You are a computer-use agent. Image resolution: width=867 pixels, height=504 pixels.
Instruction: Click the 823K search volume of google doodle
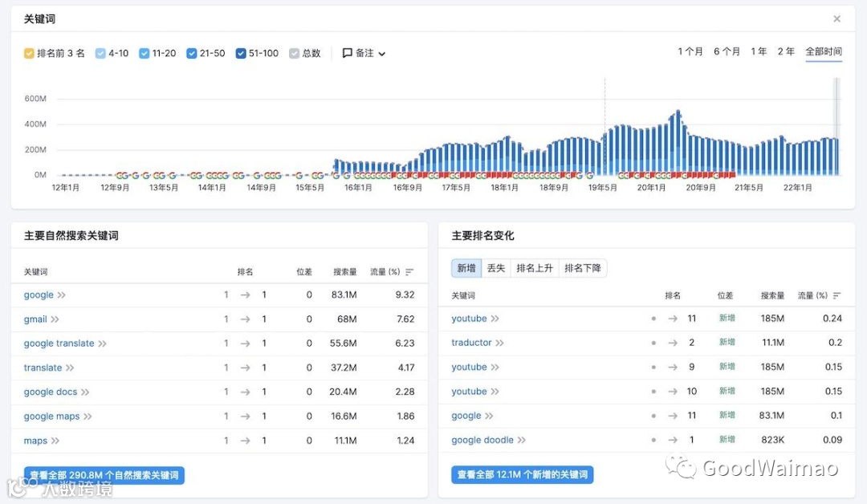click(x=772, y=441)
